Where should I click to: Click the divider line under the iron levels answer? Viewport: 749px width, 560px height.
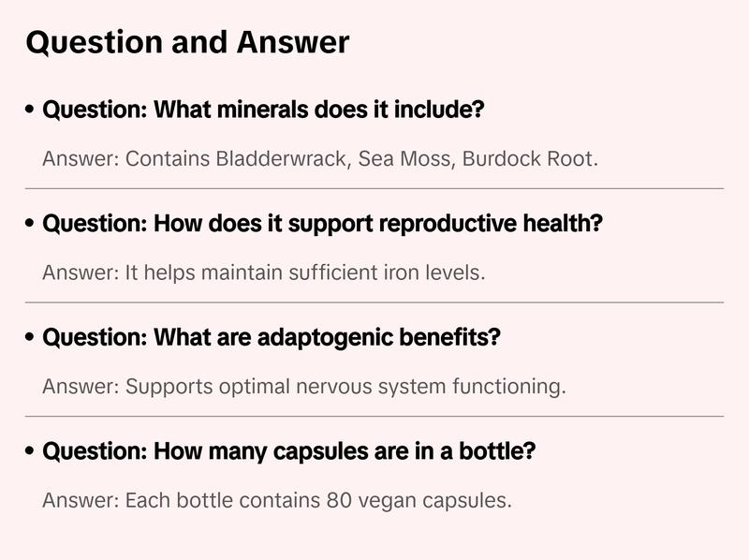pos(374,302)
